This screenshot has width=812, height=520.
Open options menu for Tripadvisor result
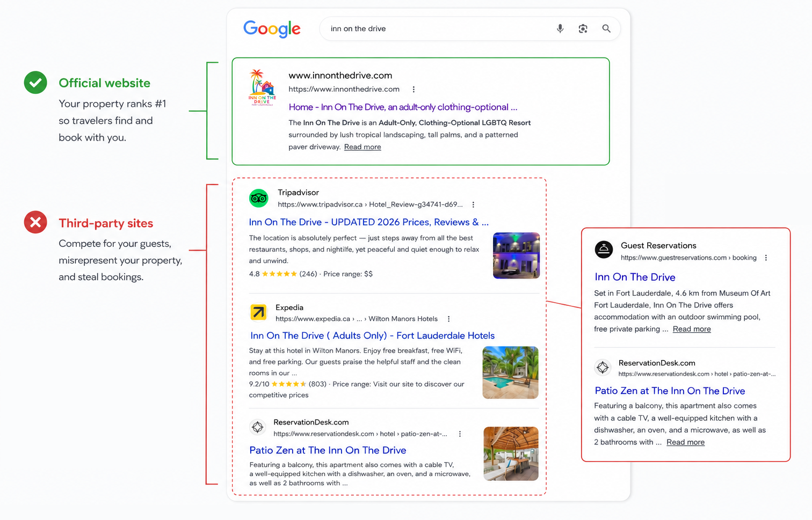coord(473,204)
